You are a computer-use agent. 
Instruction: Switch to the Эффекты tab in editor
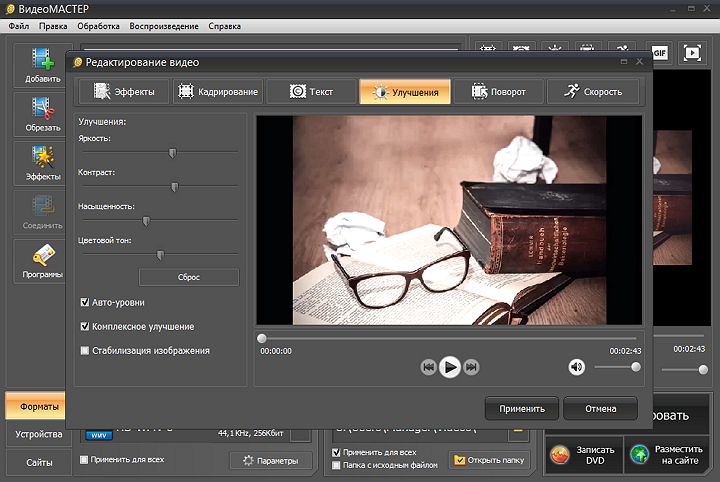(124, 91)
